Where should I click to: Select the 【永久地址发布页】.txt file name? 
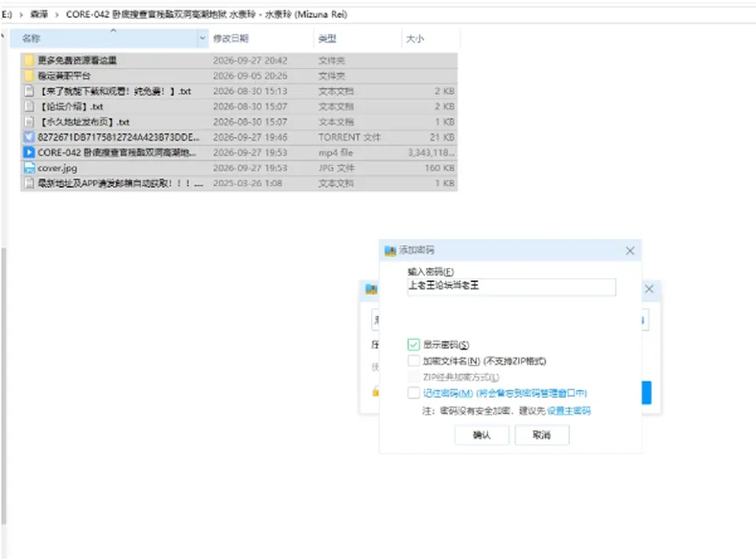[83, 122]
